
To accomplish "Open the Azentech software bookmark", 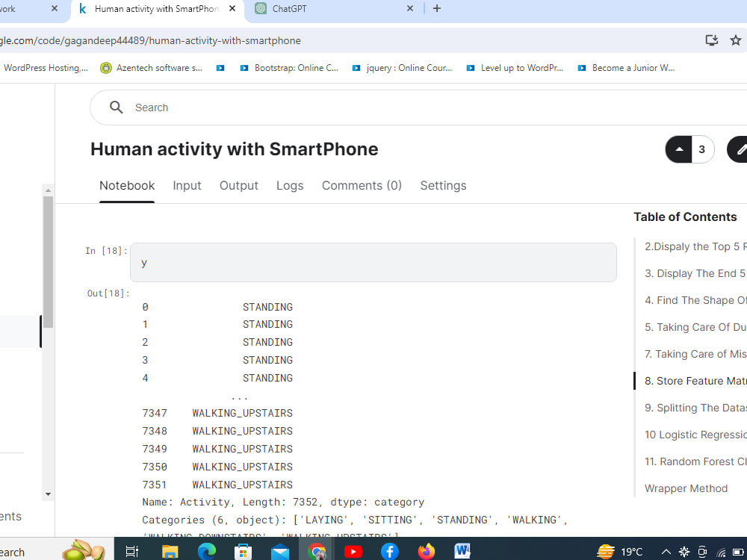I will (x=151, y=68).
